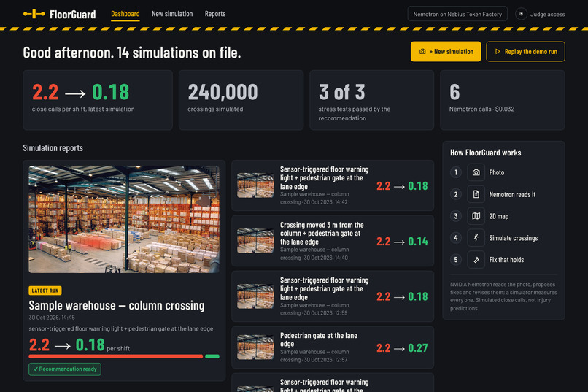588x392 pixels.
Task: Click the yellow + New simulation button
Action: pyautogui.click(x=446, y=51)
